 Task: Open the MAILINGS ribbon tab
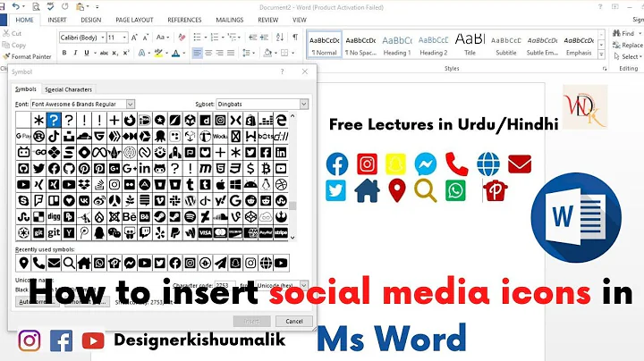point(230,20)
